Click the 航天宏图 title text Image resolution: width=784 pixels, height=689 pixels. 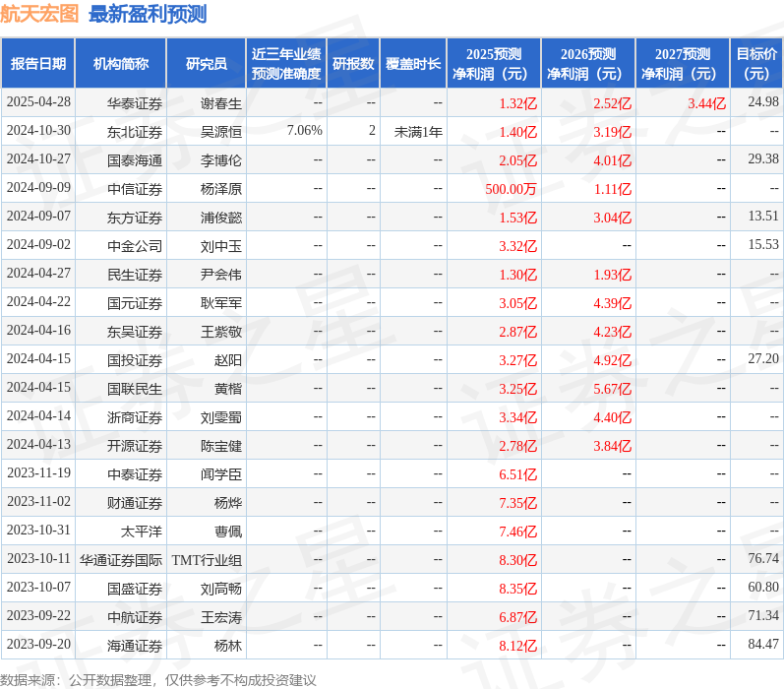tap(39, 14)
